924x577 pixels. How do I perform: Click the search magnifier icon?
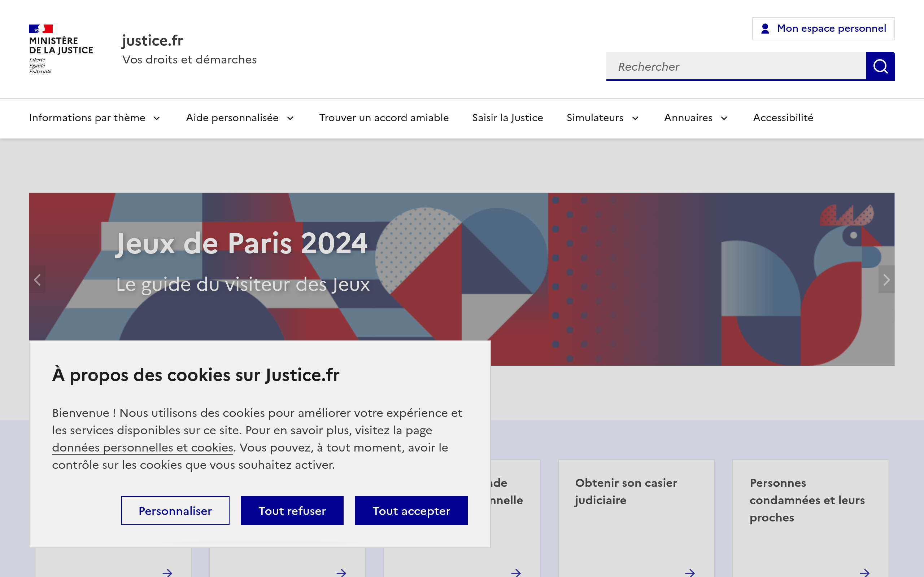pos(880,66)
